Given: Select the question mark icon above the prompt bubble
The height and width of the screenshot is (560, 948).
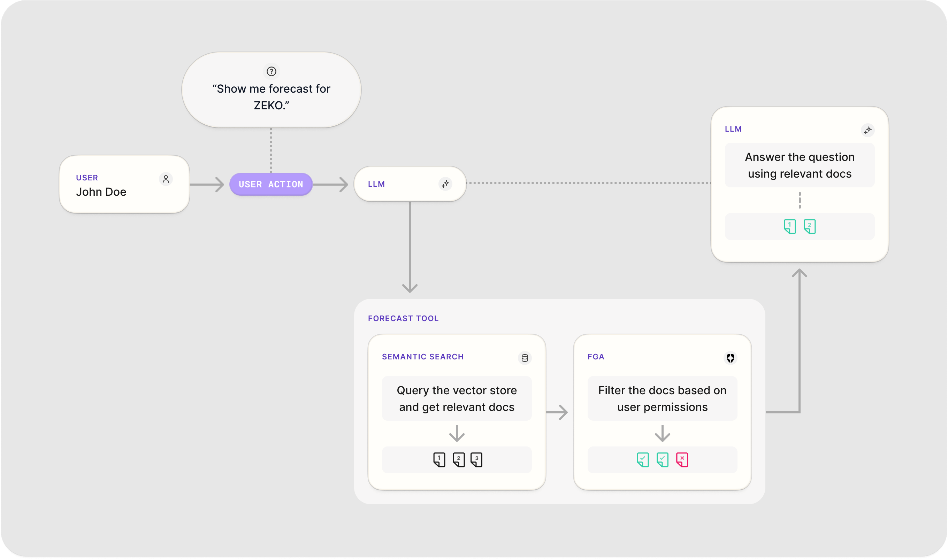Looking at the screenshot, I should (x=271, y=71).
